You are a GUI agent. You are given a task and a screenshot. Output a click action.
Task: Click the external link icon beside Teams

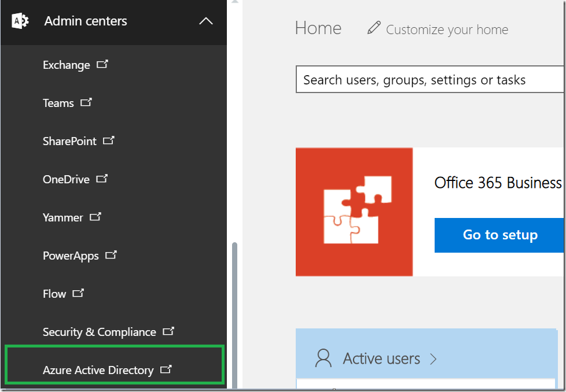tap(86, 102)
